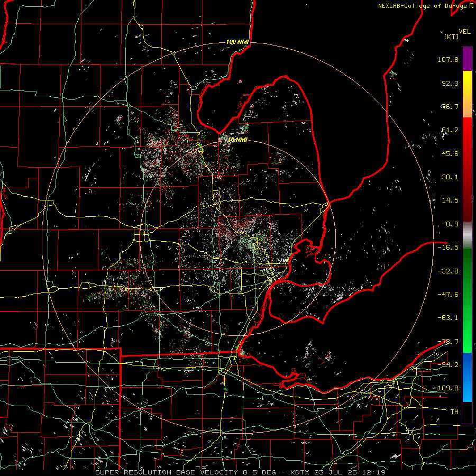Click the -109.8 legend value
The height and width of the screenshot is (476, 476).
pyautogui.click(x=446, y=388)
